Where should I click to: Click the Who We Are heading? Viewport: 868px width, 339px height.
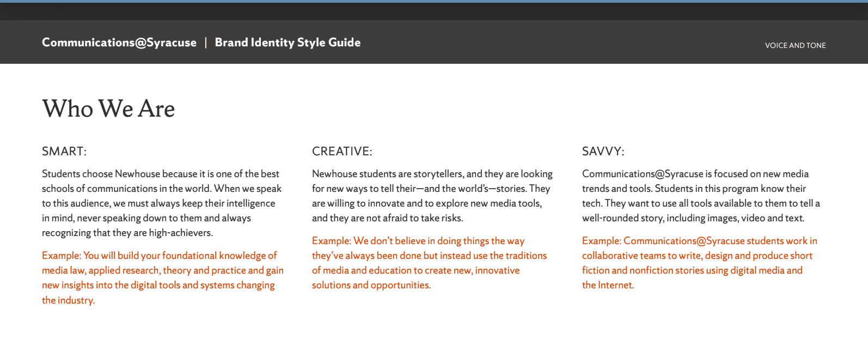click(108, 108)
